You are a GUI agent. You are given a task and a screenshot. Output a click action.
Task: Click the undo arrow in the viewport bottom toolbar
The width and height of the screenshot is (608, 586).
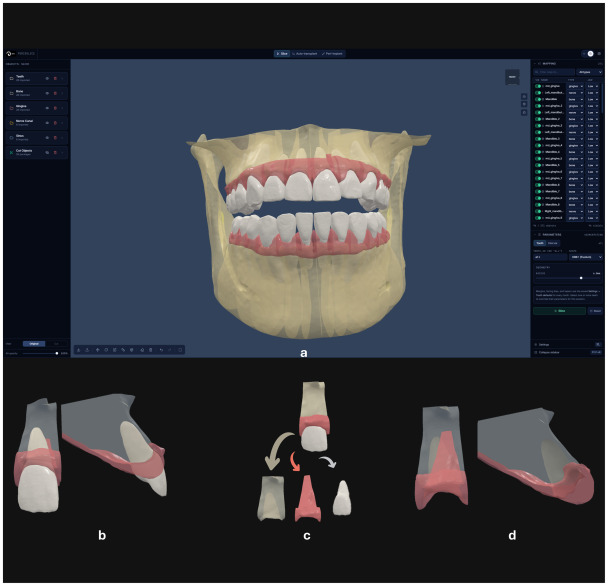(161, 350)
